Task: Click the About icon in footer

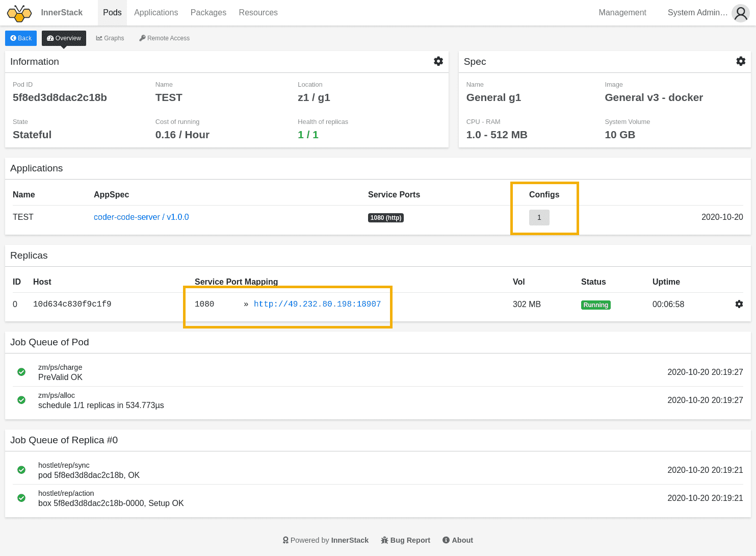Action: pyautogui.click(x=446, y=540)
